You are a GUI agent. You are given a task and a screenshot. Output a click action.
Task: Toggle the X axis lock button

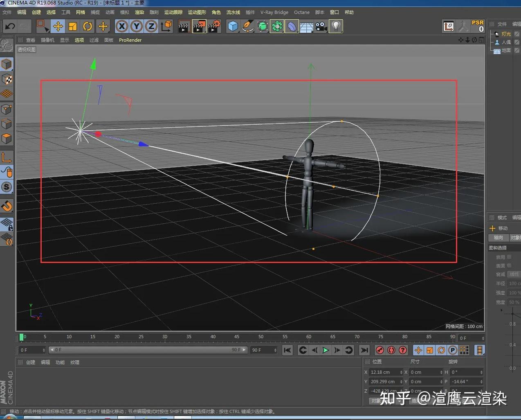pos(121,26)
